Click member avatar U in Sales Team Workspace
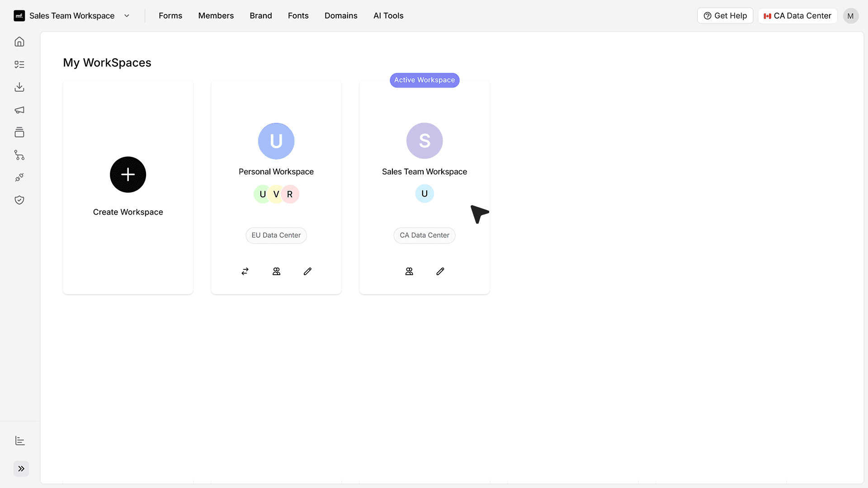 tap(425, 194)
